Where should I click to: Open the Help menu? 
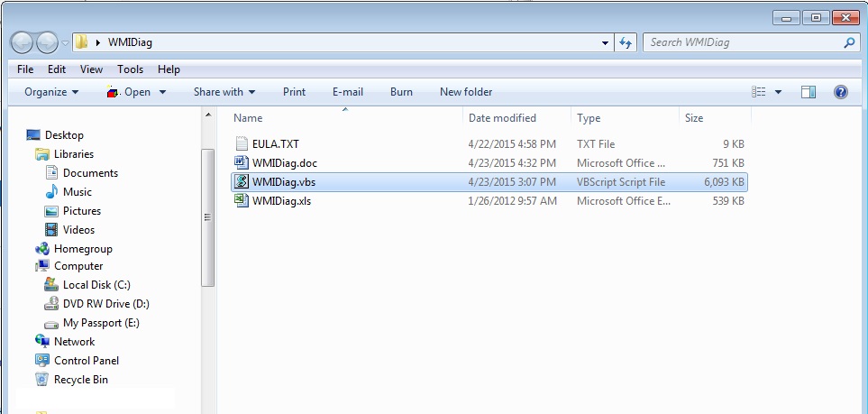(x=169, y=69)
